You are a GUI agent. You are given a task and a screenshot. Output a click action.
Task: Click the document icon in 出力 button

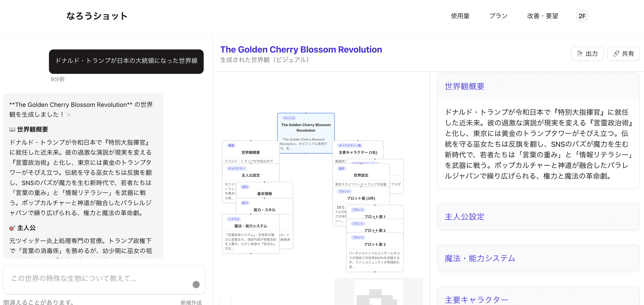click(x=580, y=54)
